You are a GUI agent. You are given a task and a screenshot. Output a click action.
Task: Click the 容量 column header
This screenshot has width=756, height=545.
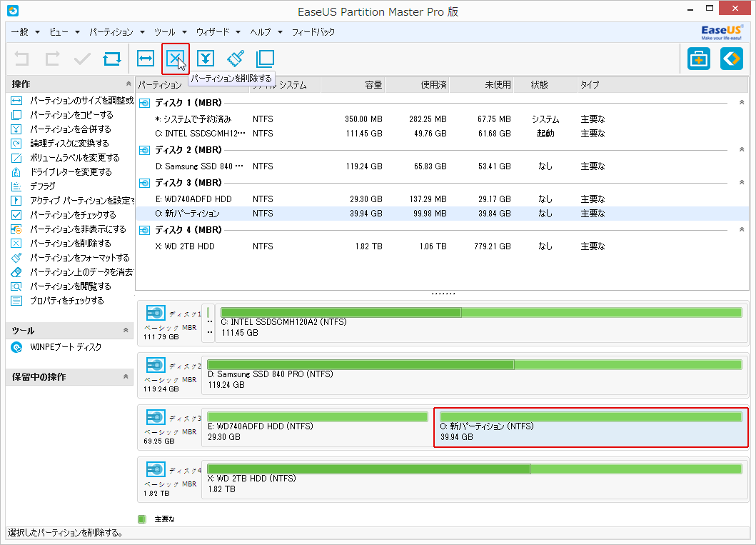[353, 85]
